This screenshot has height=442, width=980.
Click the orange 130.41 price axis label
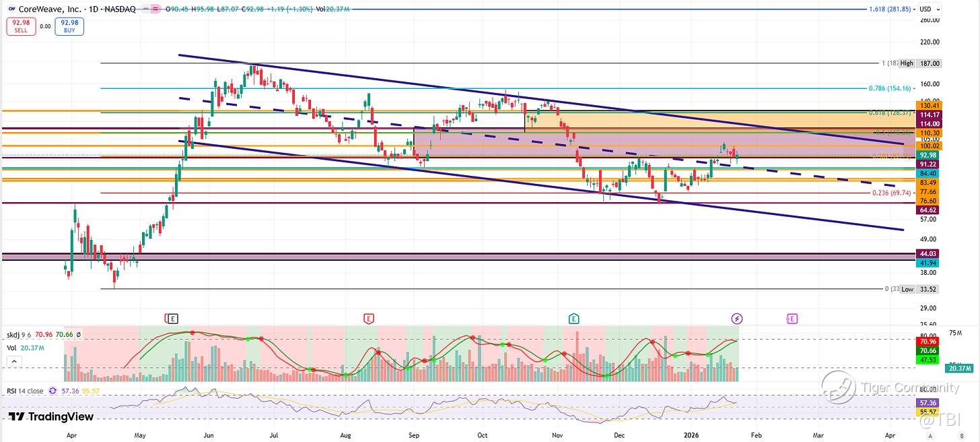(x=929, y=106)
